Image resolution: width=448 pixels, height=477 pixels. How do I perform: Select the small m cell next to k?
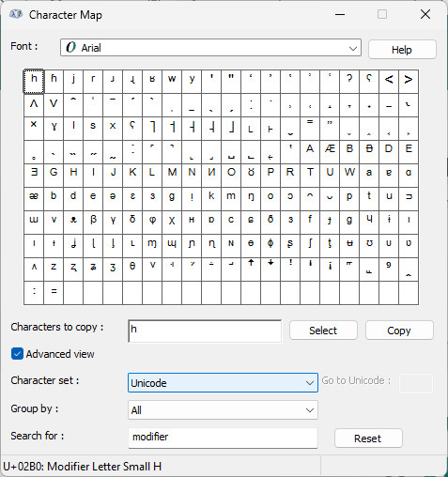tap(231, 199)
